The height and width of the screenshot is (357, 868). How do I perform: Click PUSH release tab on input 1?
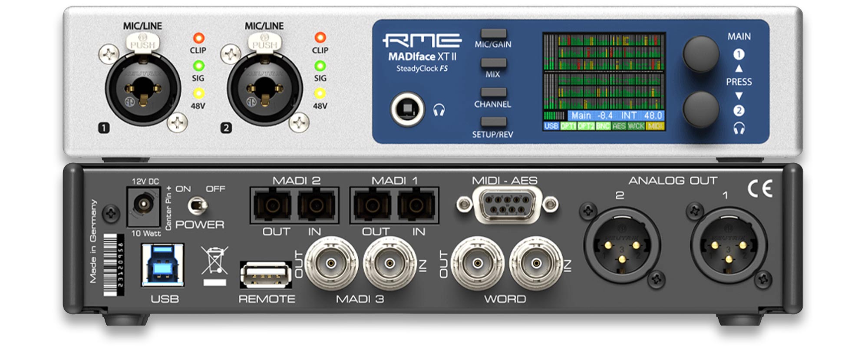pos(143,43)
